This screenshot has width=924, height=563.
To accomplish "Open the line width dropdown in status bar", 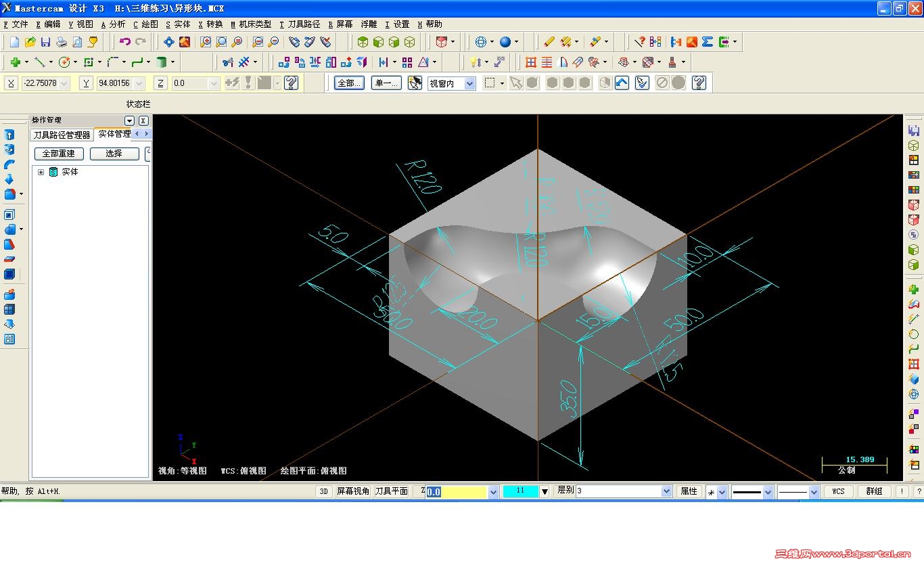I will pos(814,491).
